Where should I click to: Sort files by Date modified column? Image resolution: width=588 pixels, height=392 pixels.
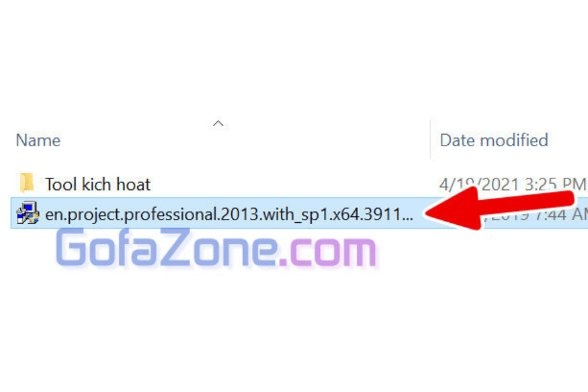pos(494,140)
